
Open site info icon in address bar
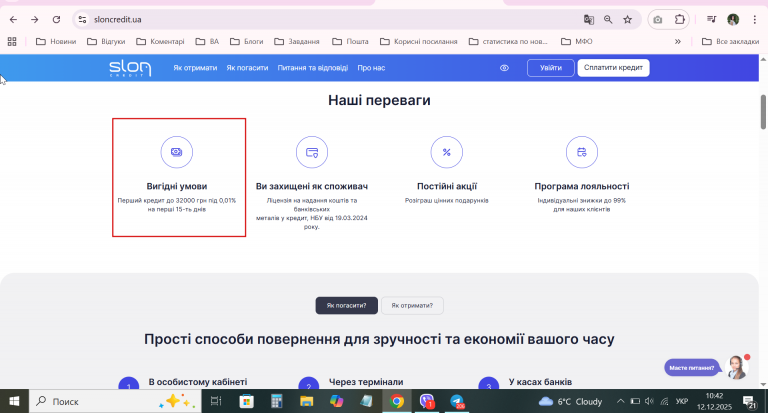[82, 20]
